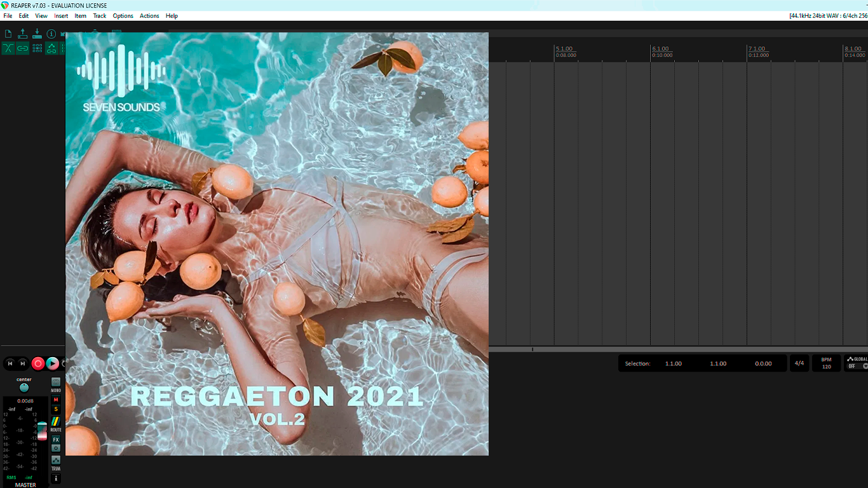Go to project end transport button
Screen dimensions: 868x488
(23, 363)
